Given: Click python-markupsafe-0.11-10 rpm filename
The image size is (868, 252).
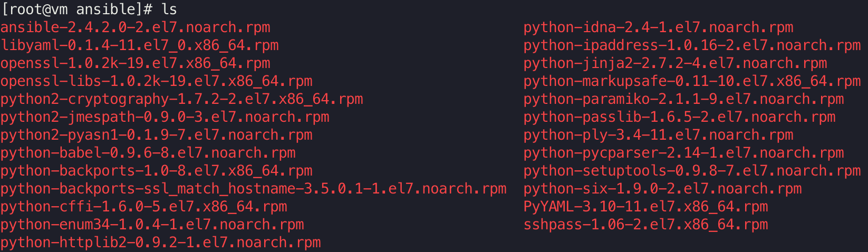Looking at the screenshot, I should point(692,81).
